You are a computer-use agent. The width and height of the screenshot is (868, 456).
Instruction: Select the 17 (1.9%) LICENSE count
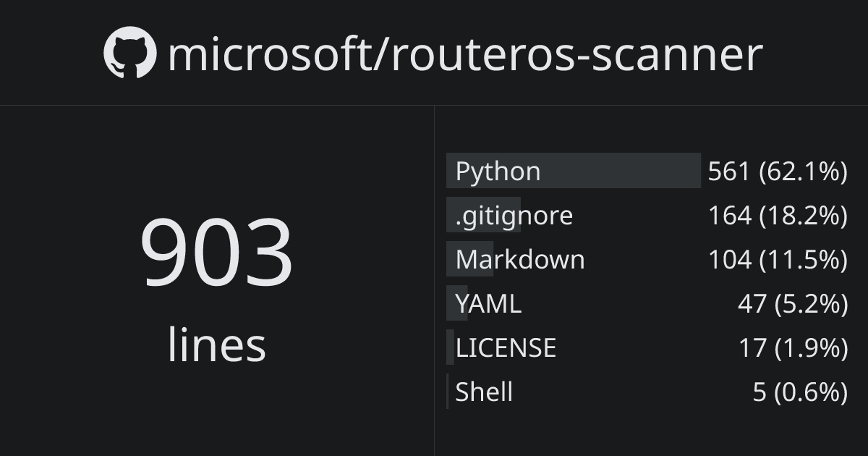click(x=793, y=347)
